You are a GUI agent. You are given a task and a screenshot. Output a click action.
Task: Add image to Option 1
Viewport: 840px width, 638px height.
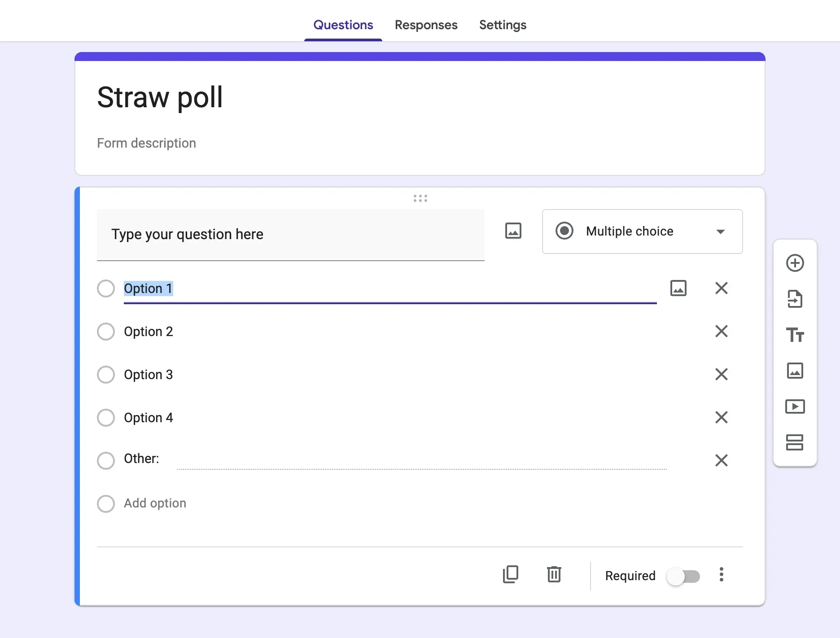tap(678, 288)
